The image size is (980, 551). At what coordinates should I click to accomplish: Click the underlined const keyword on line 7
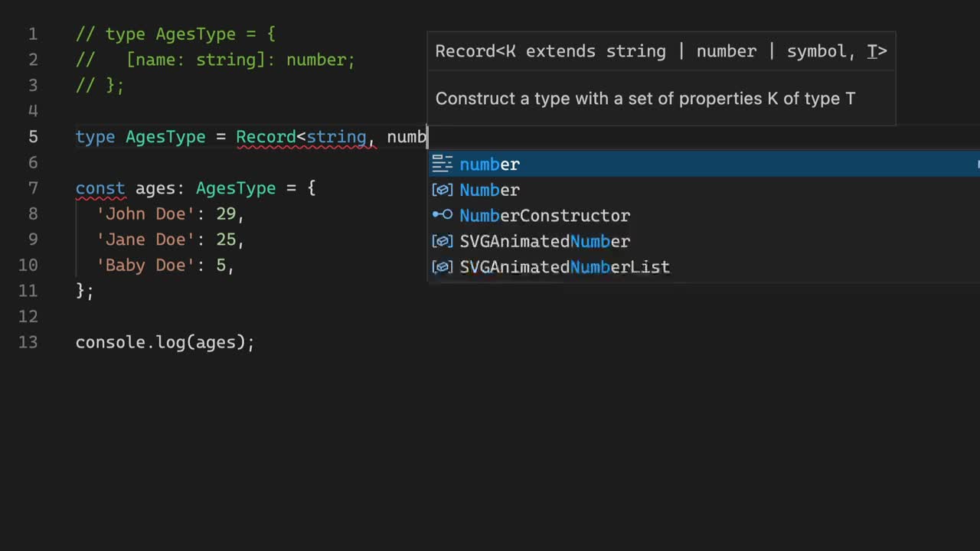pyautogui.click(x=100, y=188)
